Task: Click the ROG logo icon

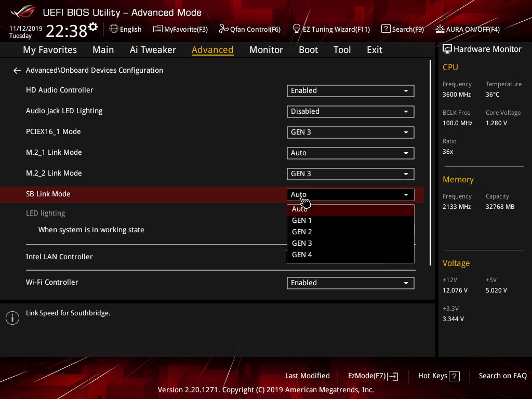Action: tap(23, 12)
